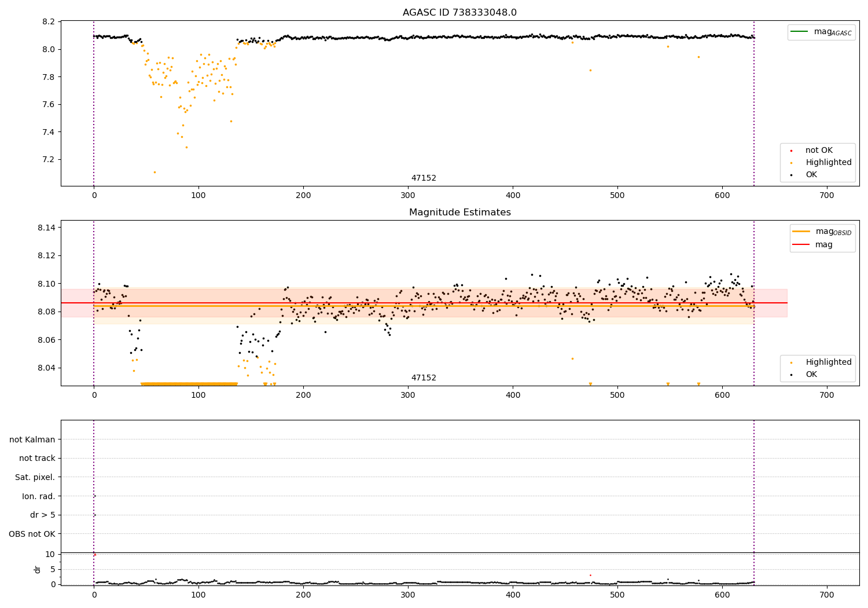Click the y-axis tick '8.2' in the top plot

[x=49, y=22]
